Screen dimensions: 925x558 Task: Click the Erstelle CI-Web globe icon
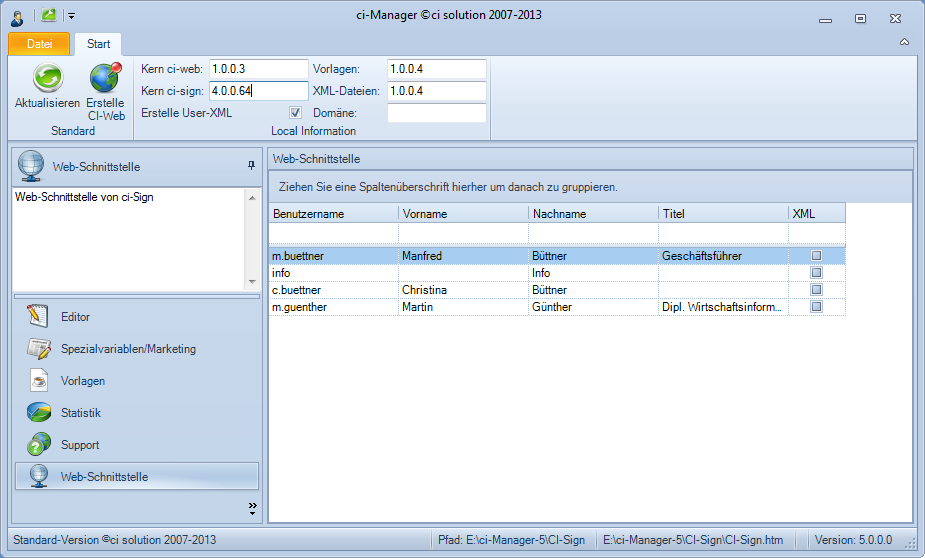pyautogui.click(x=105, y=79)
